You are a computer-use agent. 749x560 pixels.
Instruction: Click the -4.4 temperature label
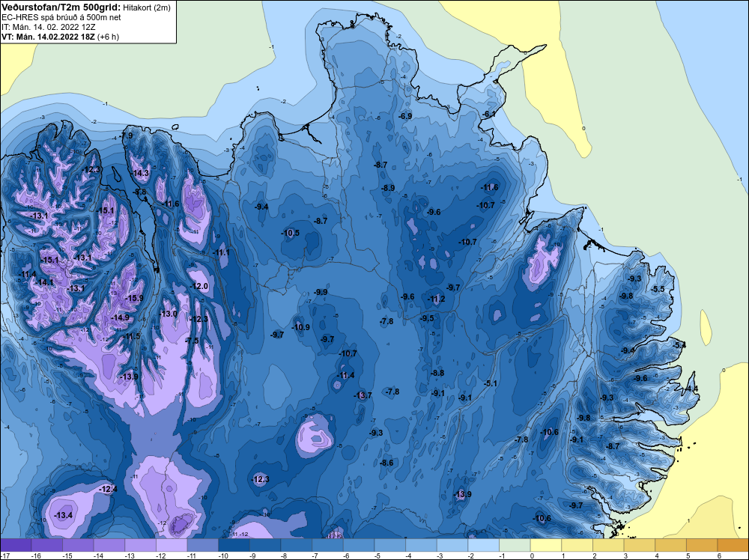point(691,389)
